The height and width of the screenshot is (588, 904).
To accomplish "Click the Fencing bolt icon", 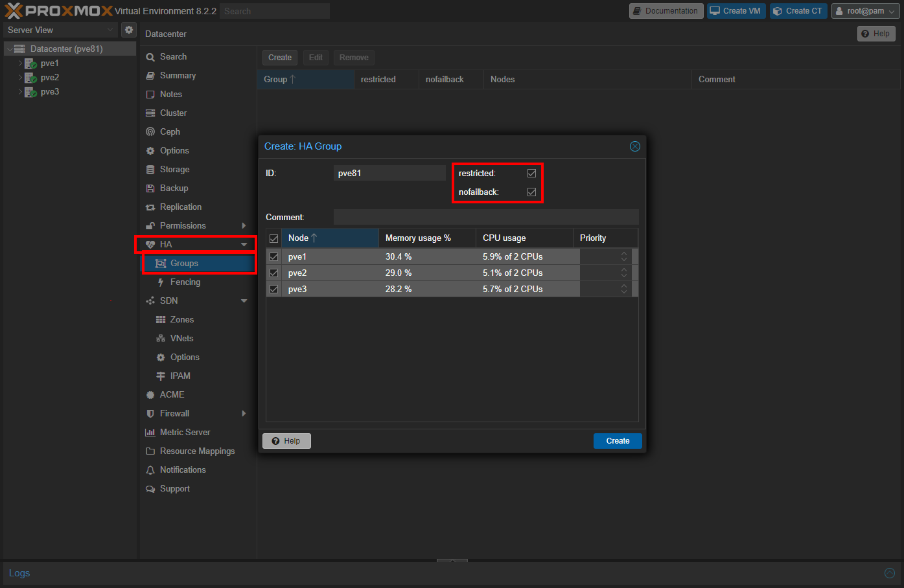I will pos(161,282).
